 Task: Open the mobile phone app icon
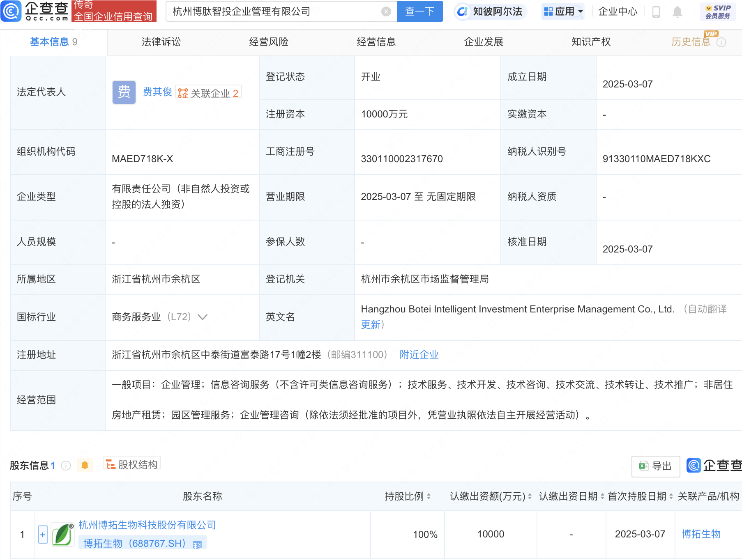coord(656,11)
